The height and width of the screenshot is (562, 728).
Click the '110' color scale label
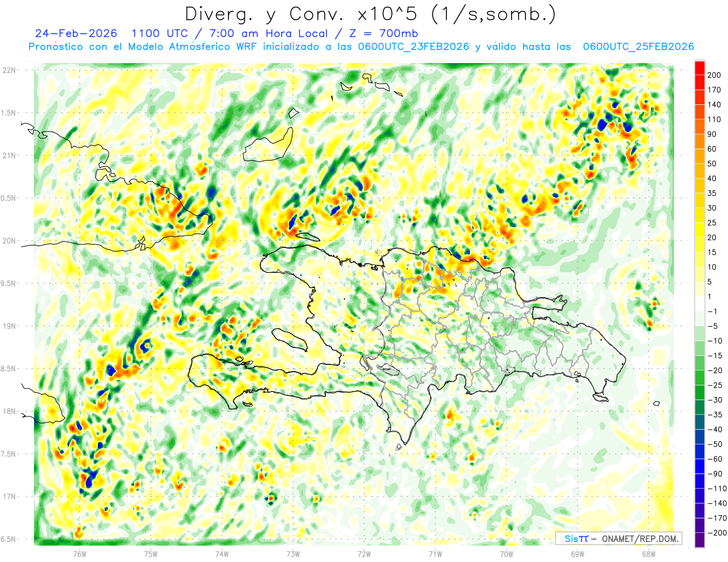coord(714,119)
